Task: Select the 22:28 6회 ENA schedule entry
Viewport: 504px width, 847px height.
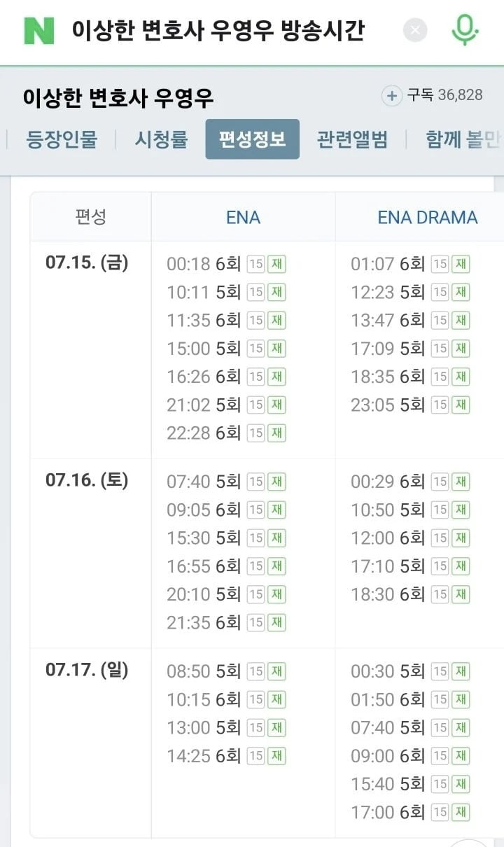Action: (x=203, y=433)
